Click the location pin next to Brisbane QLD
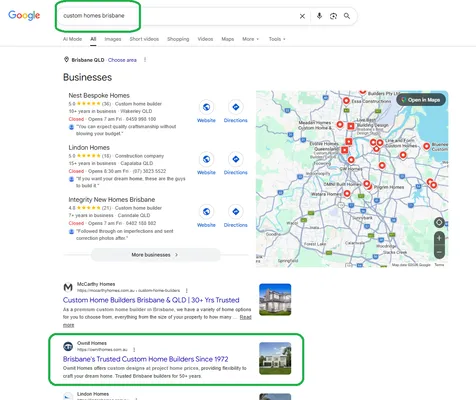Viewport: 476px width, 400px height. click(x=66, y=60)
